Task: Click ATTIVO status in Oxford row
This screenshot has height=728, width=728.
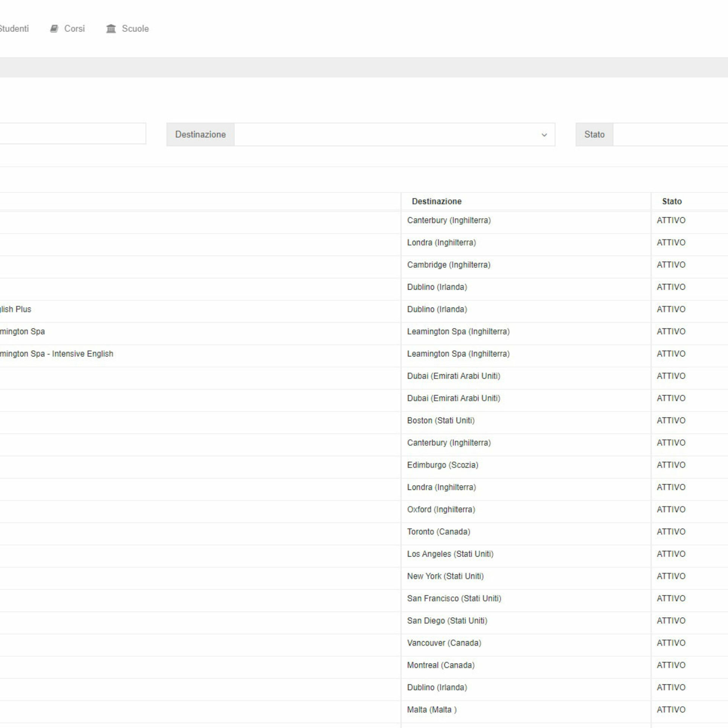Action: tap(671, 509)
